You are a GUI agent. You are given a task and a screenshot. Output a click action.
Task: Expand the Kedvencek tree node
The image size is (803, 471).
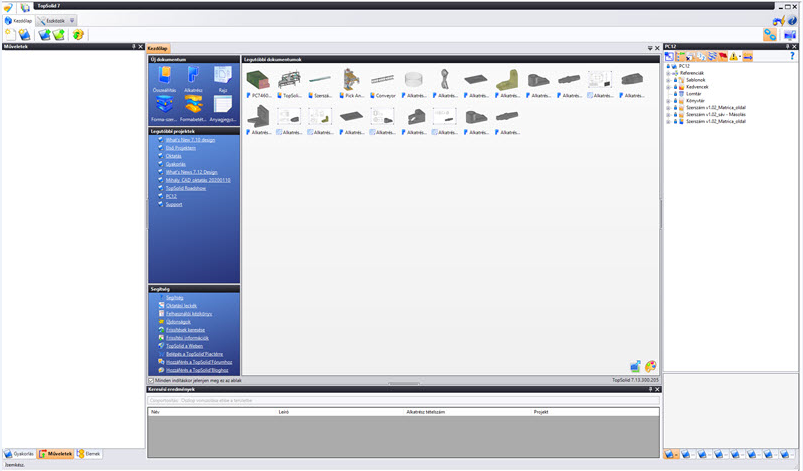coord(668,87)
